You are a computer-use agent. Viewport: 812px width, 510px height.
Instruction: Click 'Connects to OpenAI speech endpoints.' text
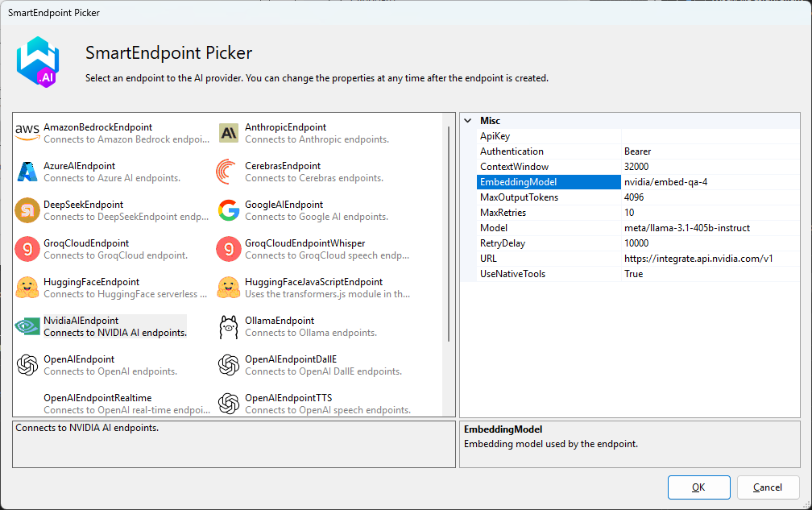click(328, 410)
